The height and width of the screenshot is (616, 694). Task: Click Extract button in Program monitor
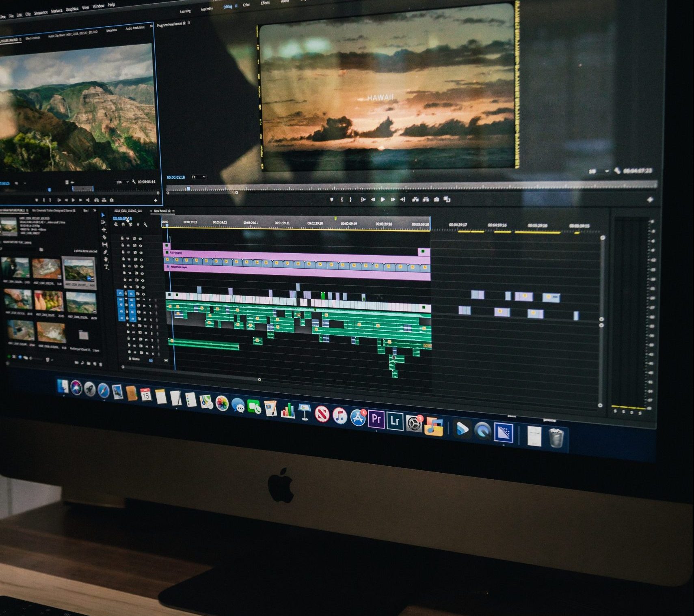[426, 199]
